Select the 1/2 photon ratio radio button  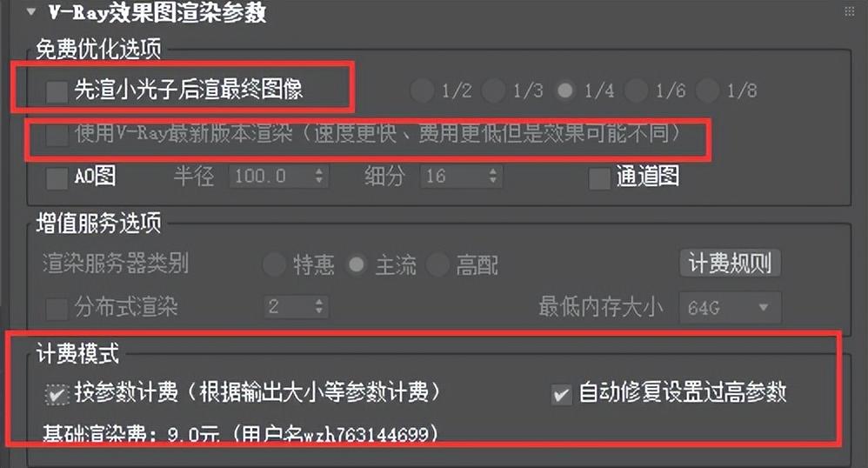tap(422, 90)
